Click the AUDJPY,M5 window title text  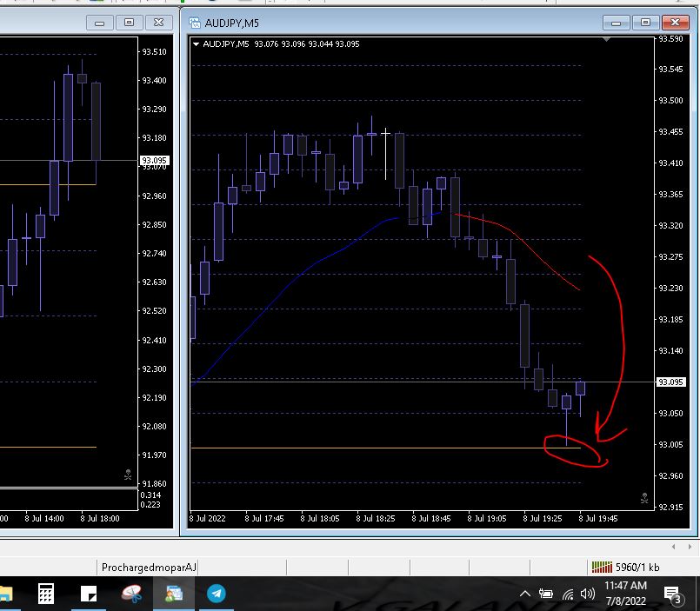[231, 23]
